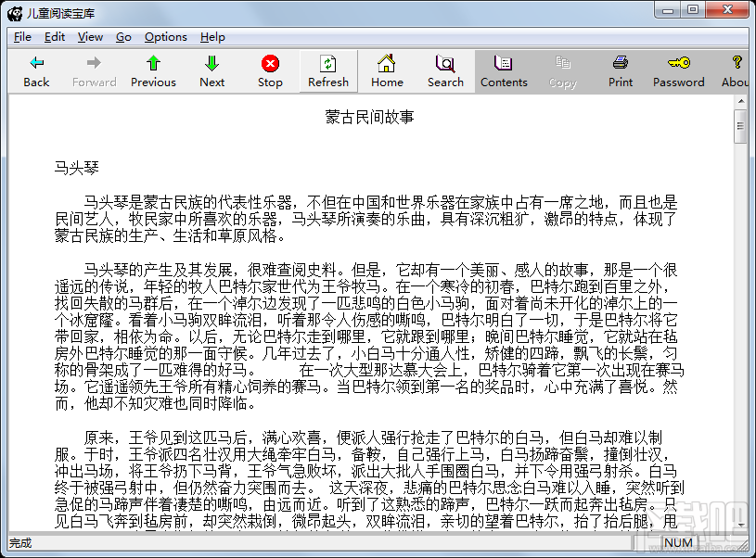Click the vertical scrollbar thumb

(x=740, y=126)
